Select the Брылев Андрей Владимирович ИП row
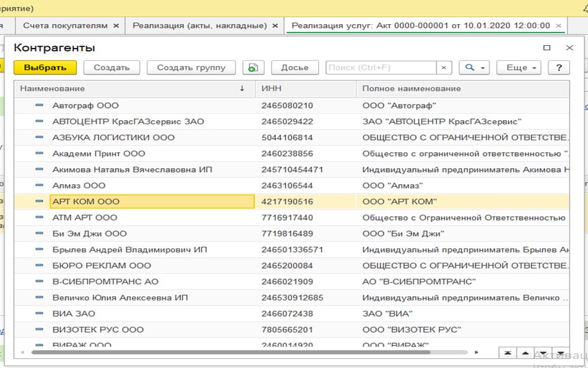 292,249
